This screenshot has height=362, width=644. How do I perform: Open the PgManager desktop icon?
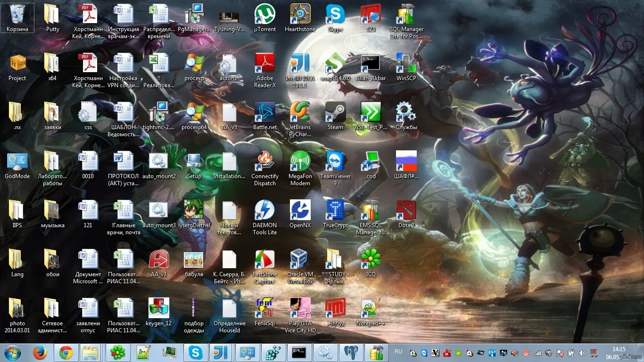tap(194, 18)
